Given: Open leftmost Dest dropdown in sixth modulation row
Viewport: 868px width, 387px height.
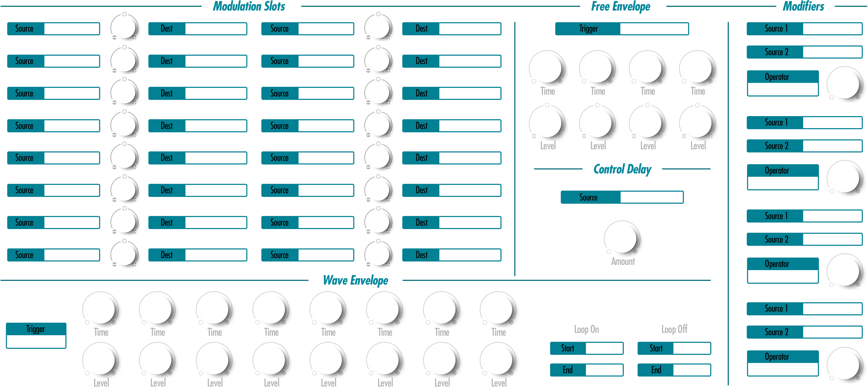Looking at the screenshot, I should [198, 190].
